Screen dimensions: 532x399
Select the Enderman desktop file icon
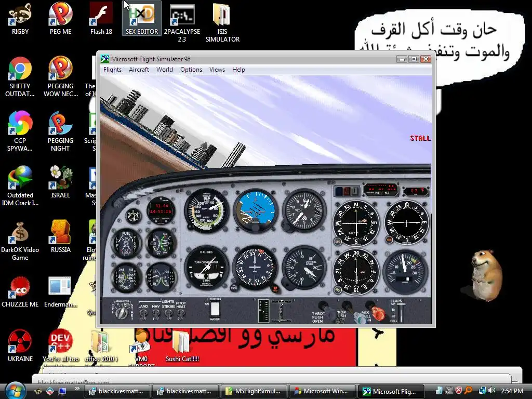60,292
